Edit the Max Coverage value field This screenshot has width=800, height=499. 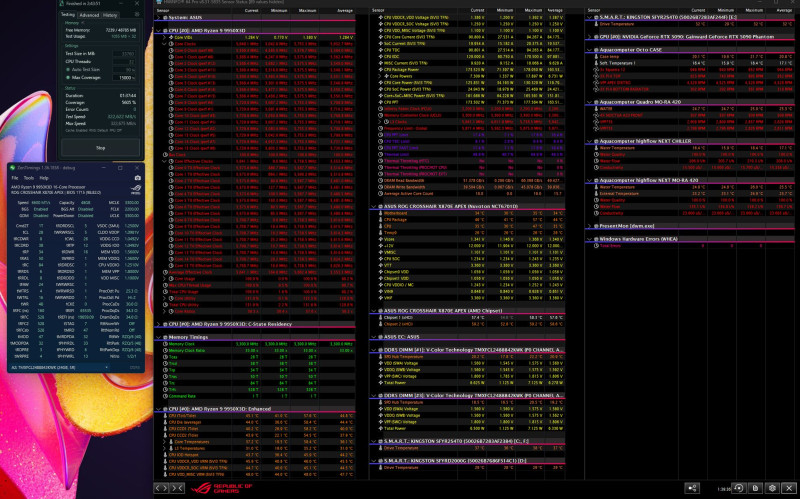tap(126, 78)
